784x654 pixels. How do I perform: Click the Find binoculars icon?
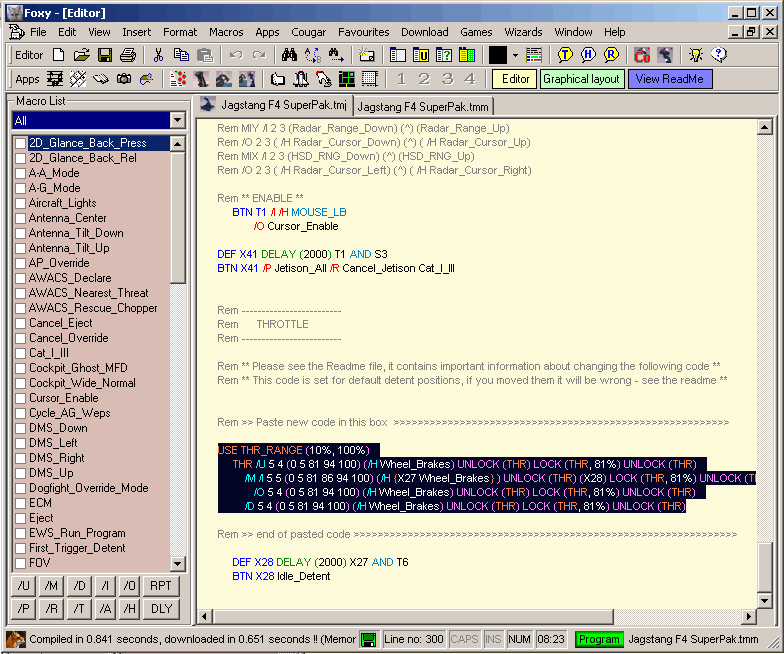click(x=289, y=55)
